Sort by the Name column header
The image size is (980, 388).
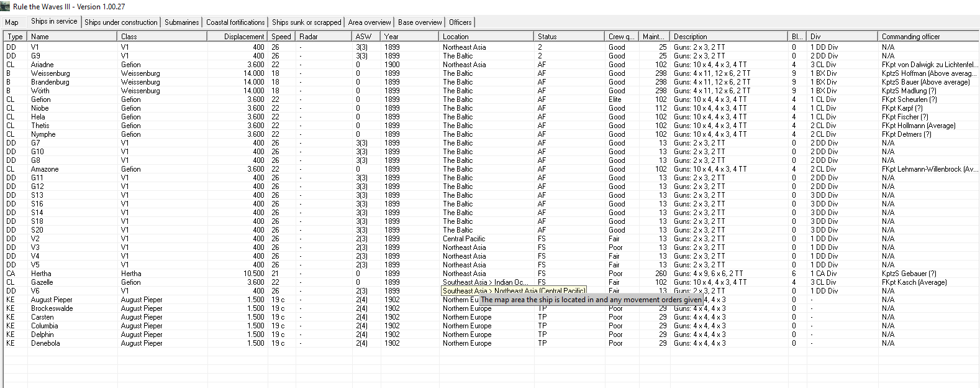pos(72,37)
